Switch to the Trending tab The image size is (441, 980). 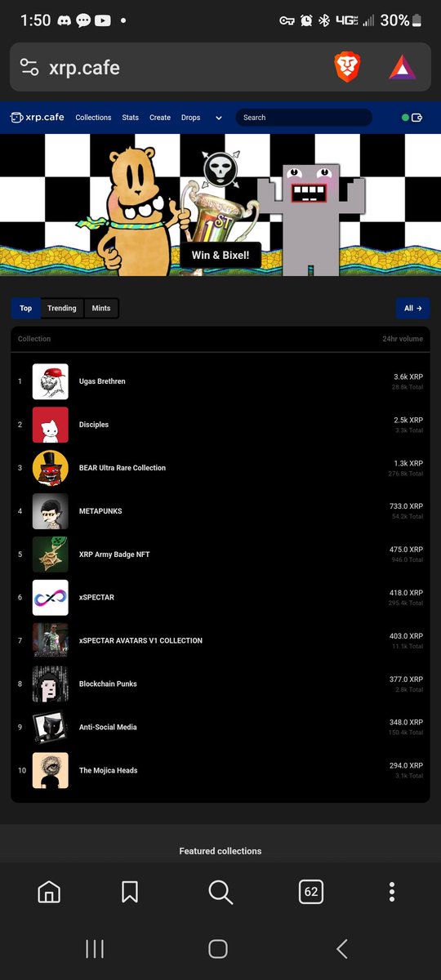[62, 308]
